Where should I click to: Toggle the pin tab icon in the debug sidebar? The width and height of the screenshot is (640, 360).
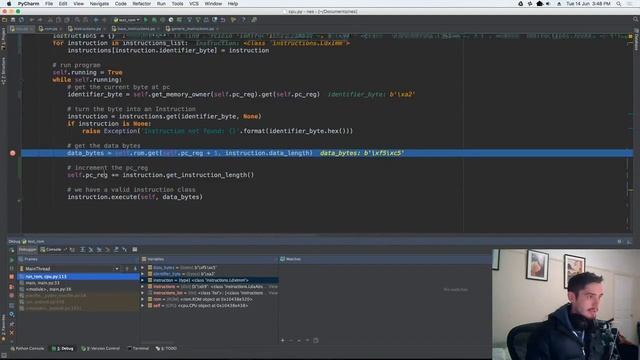(12, 324)
